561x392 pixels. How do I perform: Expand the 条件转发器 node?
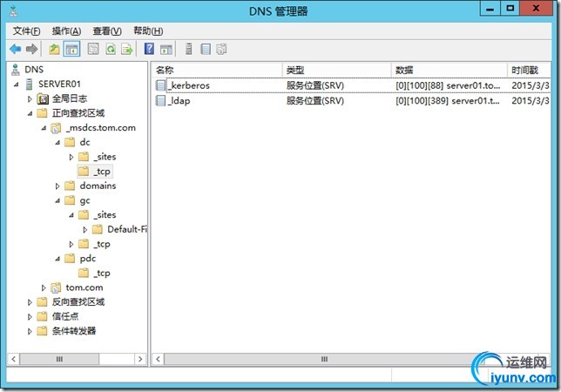point(30,331)
